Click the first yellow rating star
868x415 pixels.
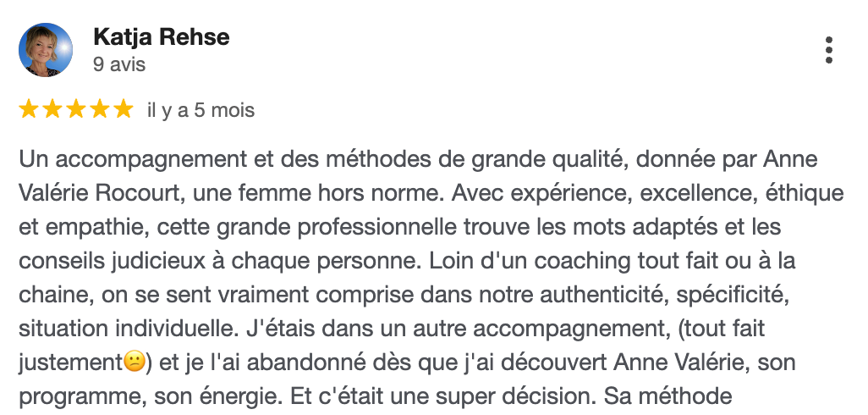(28, 109)
